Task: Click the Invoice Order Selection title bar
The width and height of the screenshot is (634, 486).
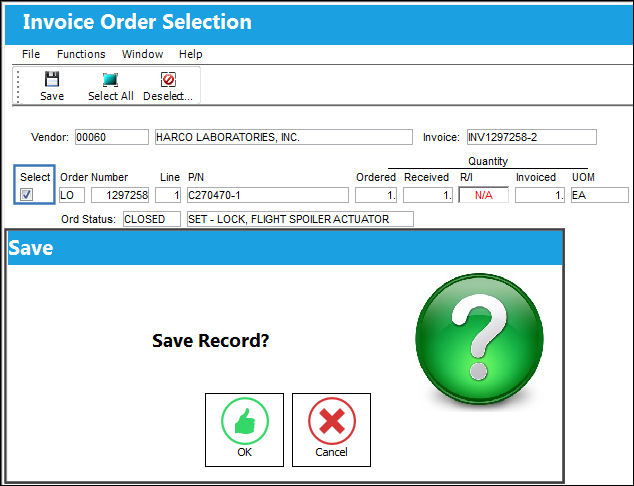Action: [319, 23]
